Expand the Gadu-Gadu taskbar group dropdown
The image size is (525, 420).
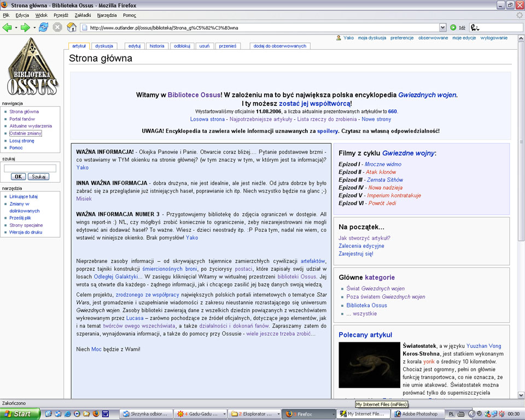pyautogui.click(x=224, y=414)
